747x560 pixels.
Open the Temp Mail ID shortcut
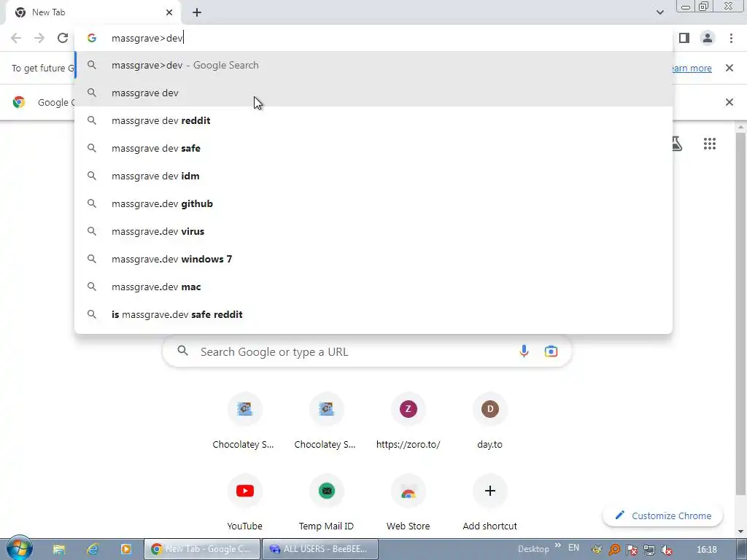coord(326,502)
